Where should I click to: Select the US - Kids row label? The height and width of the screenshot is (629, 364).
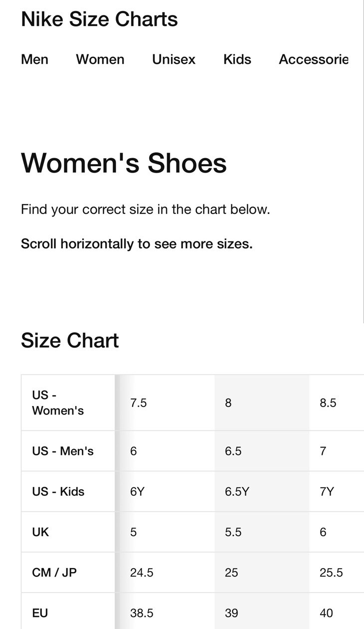(x=58, y=491)
